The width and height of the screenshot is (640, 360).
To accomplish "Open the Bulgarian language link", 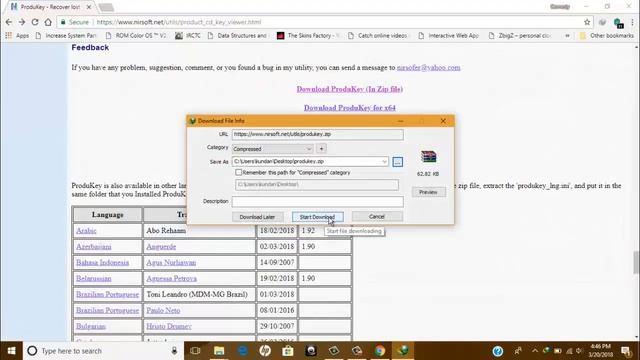I will point(91,326).
